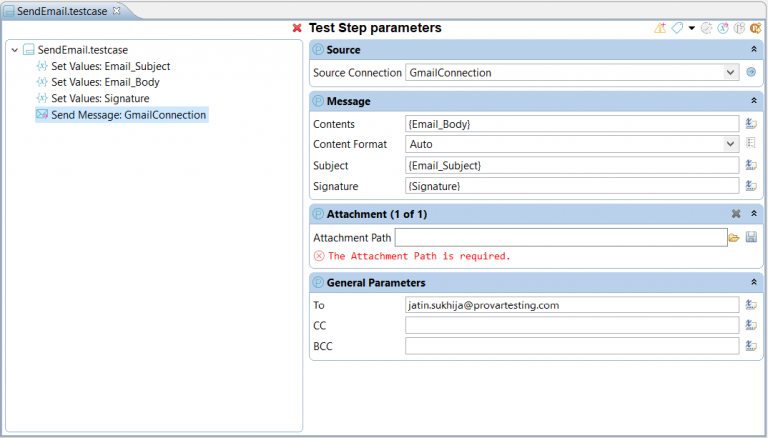Remove attachment with the X icon

click(736, 214)
